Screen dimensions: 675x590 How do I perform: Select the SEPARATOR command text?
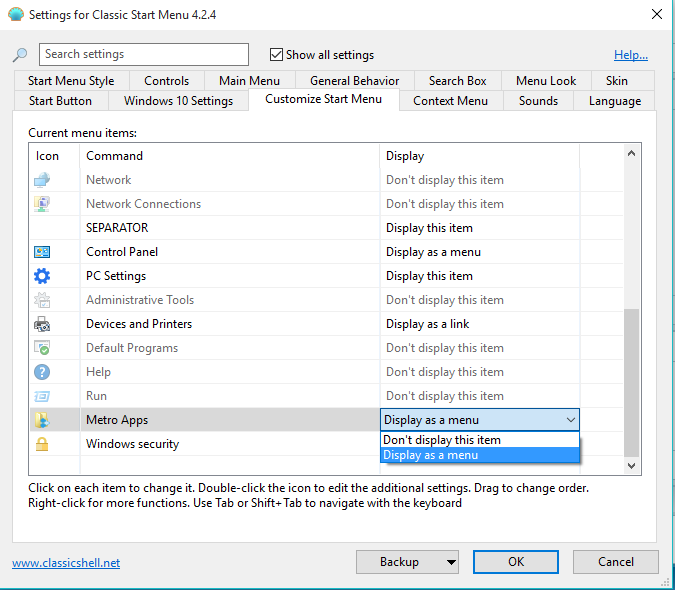[117, 228]
